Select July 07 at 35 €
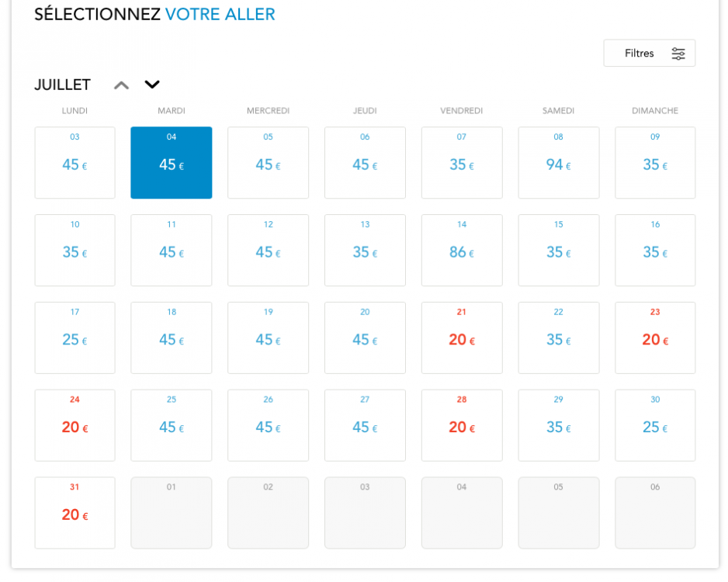 point(462,163)
